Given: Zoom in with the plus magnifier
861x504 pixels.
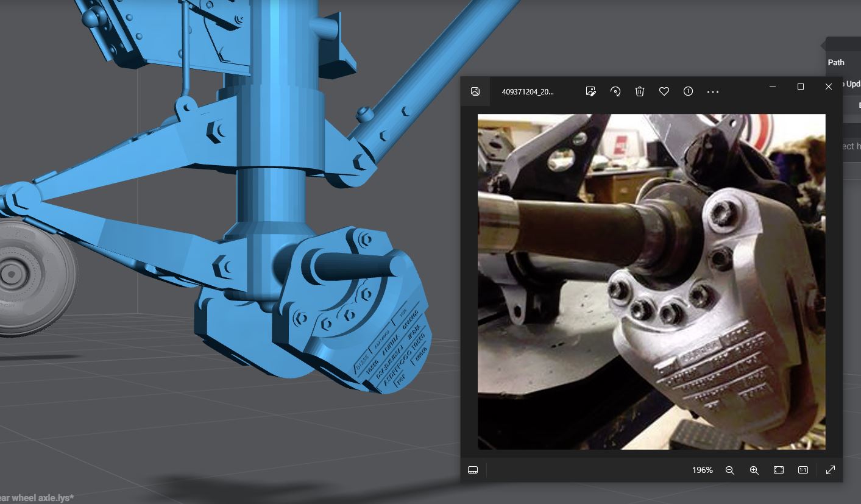Looking at the screenshot, I should (754, 470).
